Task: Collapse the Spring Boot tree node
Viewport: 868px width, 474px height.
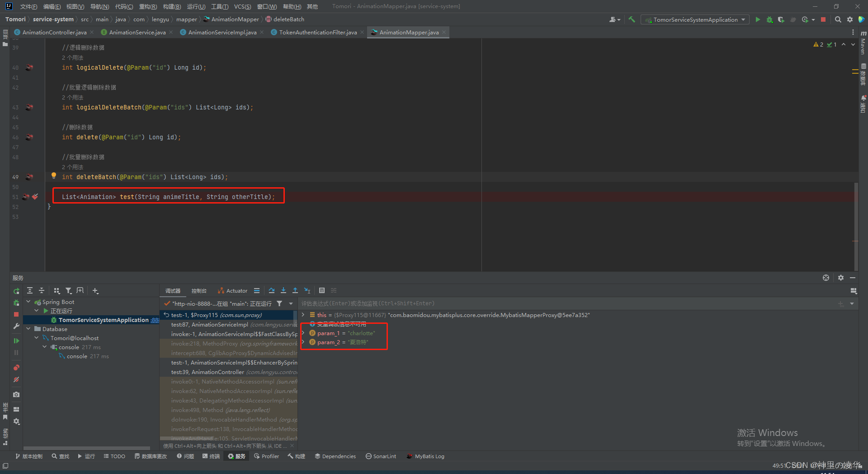Action: [x=28, y=302]
